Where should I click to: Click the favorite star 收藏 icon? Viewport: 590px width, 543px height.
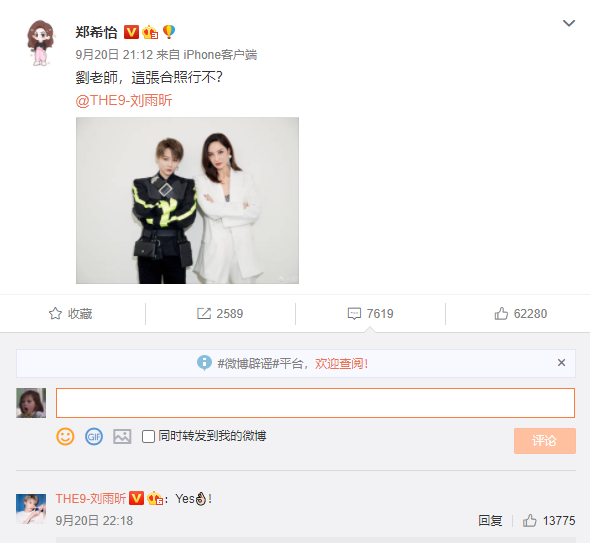point(55,313)
